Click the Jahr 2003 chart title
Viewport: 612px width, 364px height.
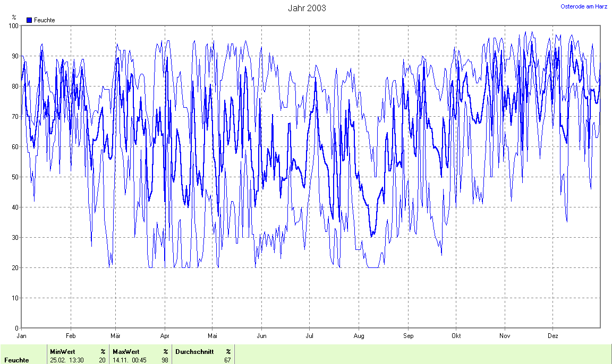pos(307,8)
